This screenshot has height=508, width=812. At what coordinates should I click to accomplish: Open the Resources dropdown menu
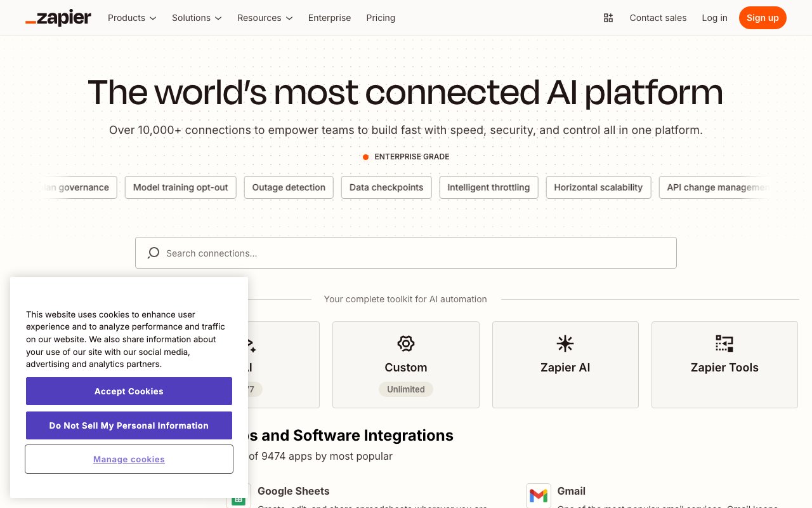(265, 18)
